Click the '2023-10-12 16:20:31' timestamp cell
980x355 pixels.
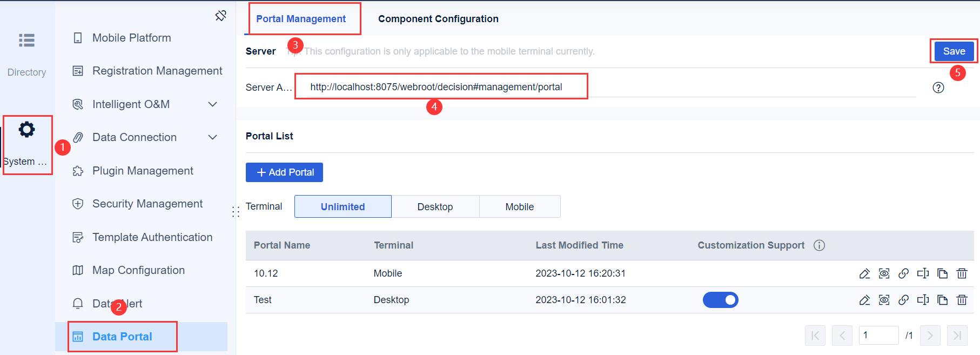tap(580, 273)
